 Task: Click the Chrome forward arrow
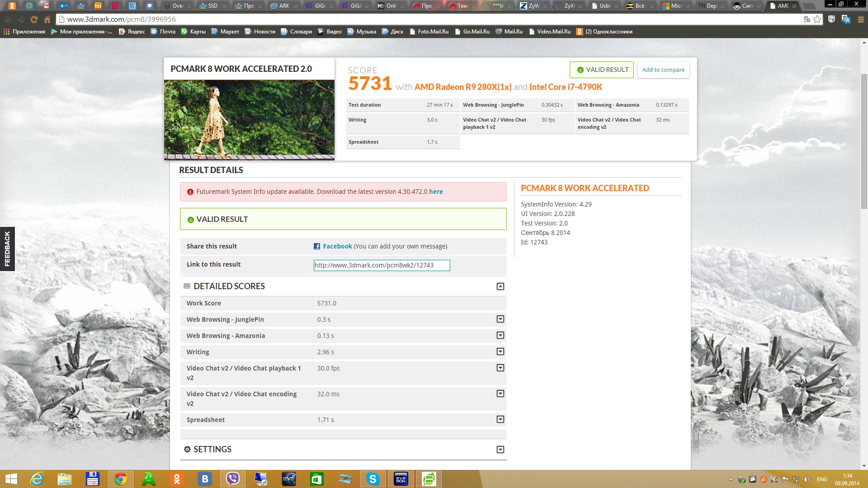tap(21, 19)
